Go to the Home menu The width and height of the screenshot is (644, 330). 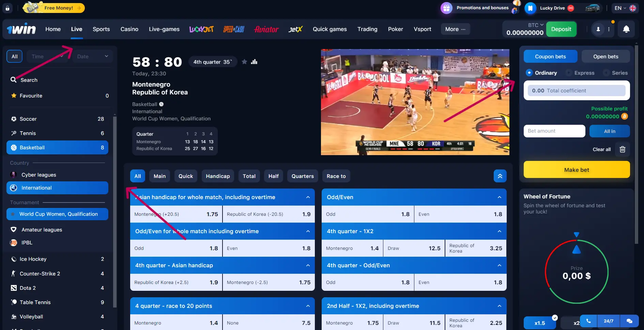(x=53, y=29)
